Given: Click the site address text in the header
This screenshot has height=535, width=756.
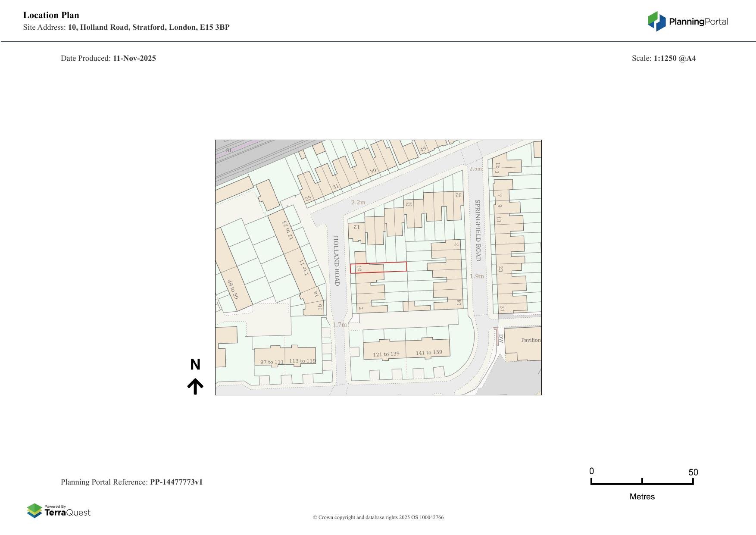Looking at the screenshot, I should 126,27.
